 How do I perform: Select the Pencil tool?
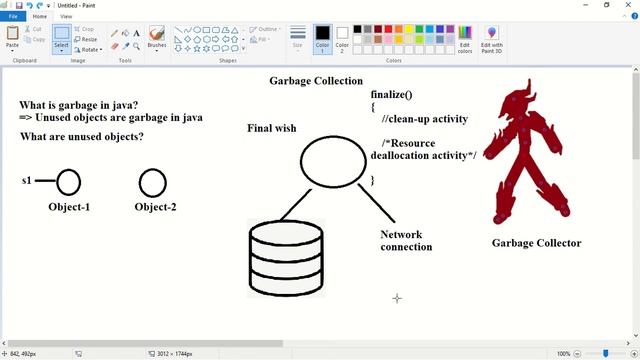[x=115, y=33]
